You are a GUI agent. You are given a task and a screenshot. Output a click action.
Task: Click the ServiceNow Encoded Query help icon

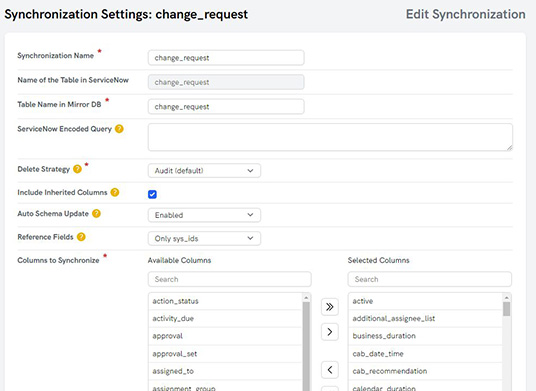coord(119,129)
